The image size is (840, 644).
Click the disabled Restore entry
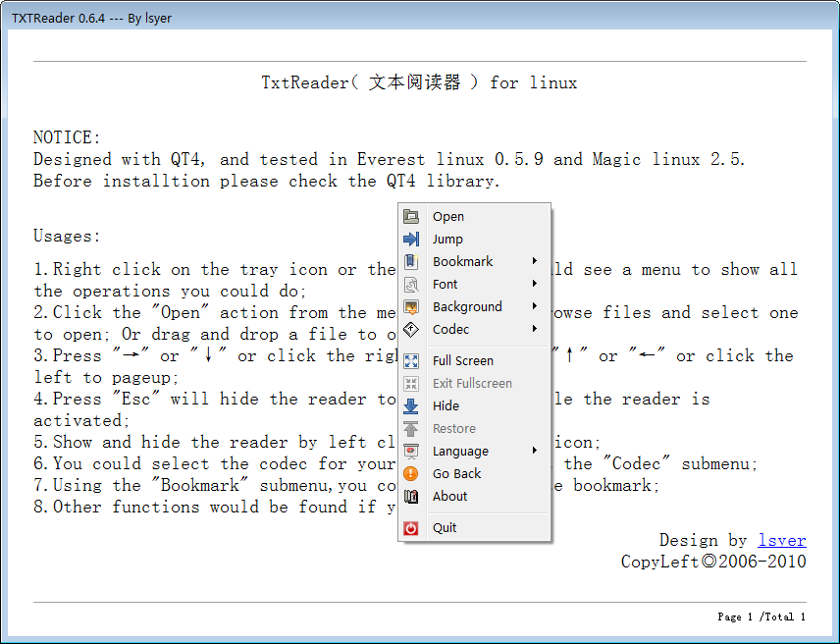(x=475, y=429)
